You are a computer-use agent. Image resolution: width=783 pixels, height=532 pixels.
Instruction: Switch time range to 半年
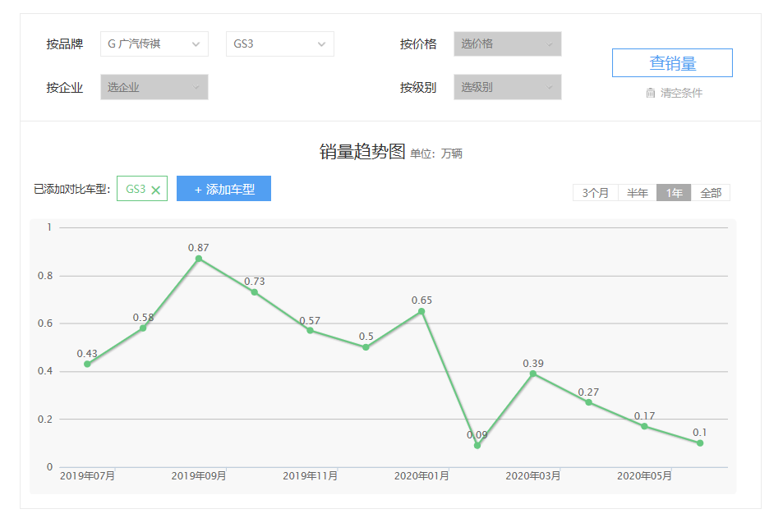(x=636, y=192)
